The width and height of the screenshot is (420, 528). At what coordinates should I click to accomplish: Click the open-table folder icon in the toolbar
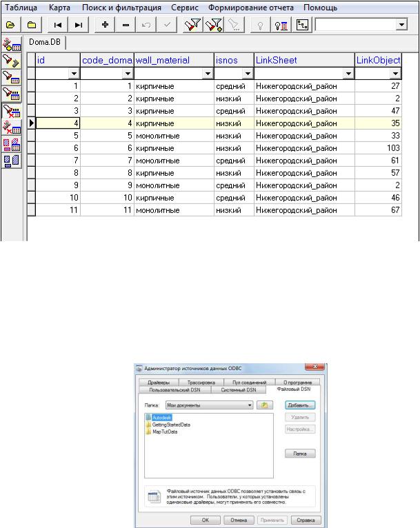[x=11, y=25]
